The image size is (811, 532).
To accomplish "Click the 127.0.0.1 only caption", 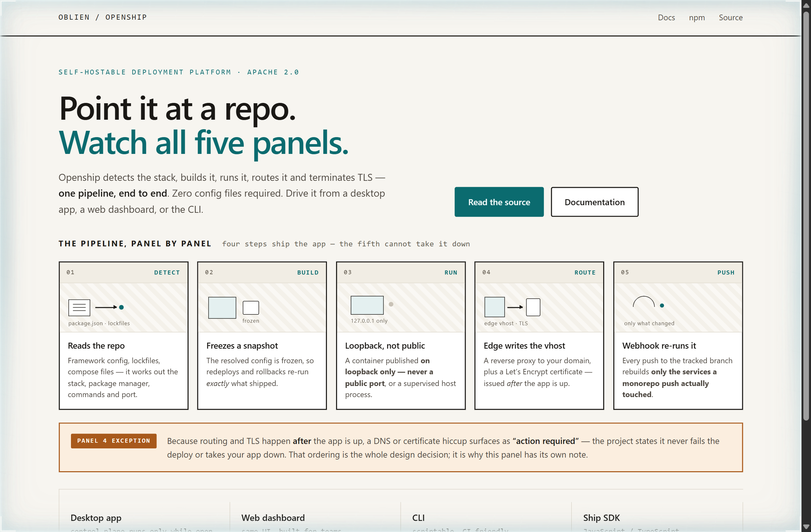I will pos(369,320).
